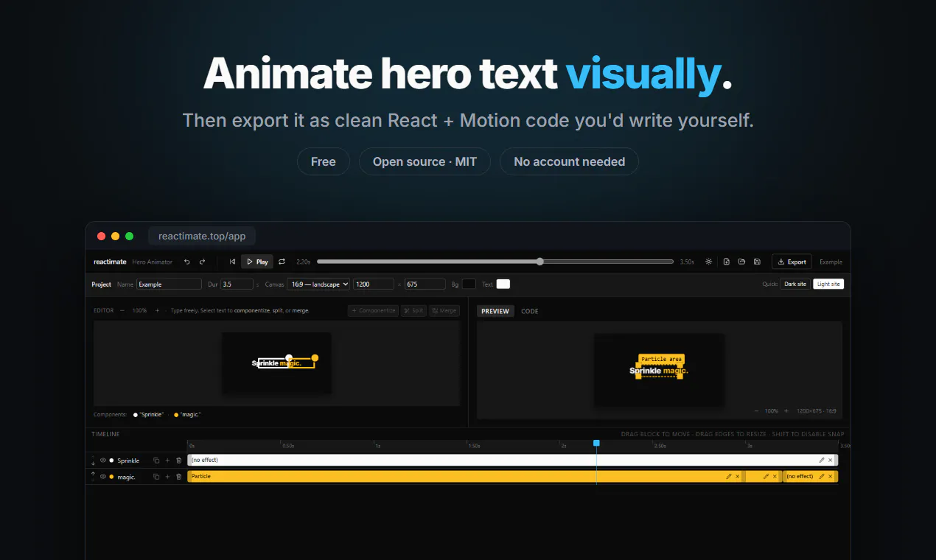936x560 pixels.
Task: Remove the Sprinkle (no effect) block
Action: click(831, 460)
